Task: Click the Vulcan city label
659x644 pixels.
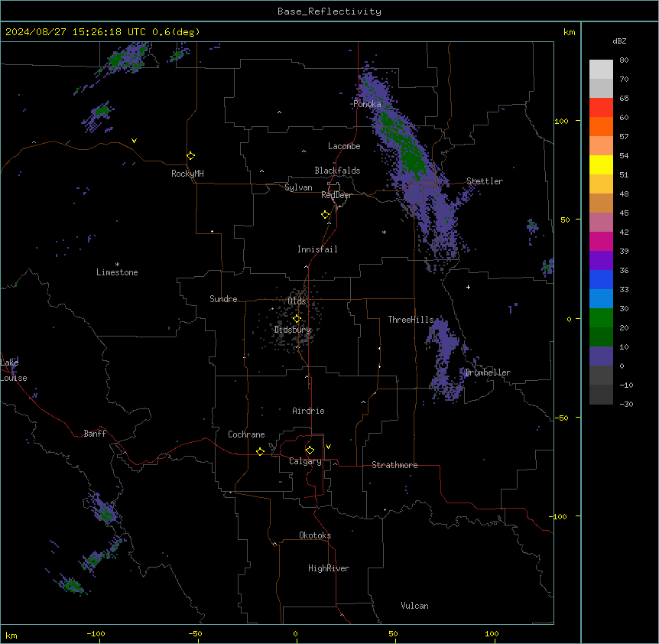Action: 414,606
